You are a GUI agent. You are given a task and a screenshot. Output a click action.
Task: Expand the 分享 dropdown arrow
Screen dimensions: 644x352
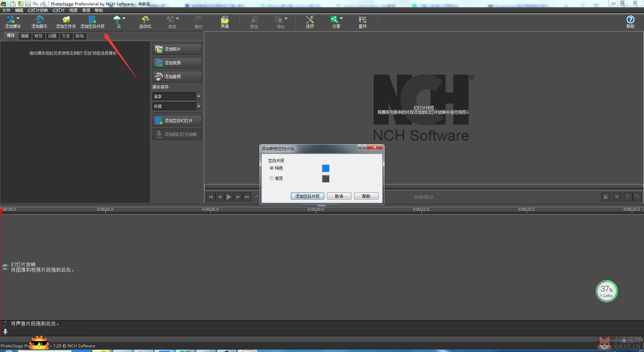pos(341,18)
